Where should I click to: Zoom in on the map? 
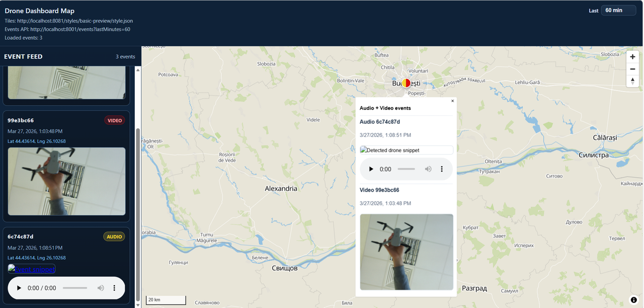coord(632,57)
